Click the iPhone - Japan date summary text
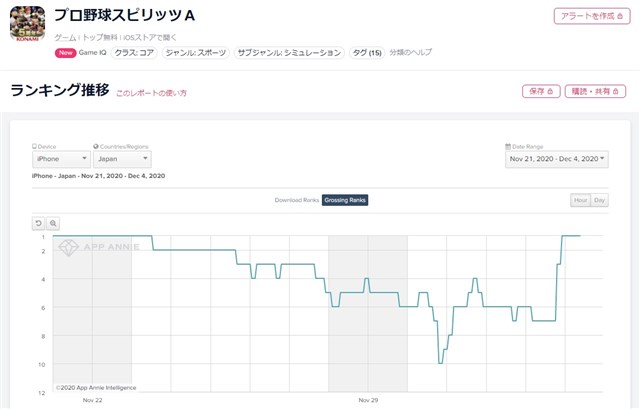 pos(98,176)
